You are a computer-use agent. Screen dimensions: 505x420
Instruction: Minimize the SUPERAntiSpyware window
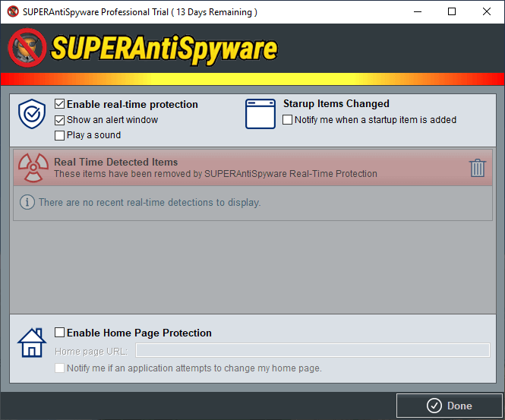(418, 11)
